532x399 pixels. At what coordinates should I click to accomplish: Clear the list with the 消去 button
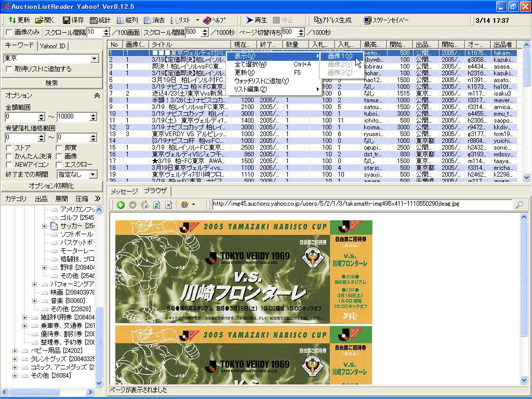(x=154, y=20)
